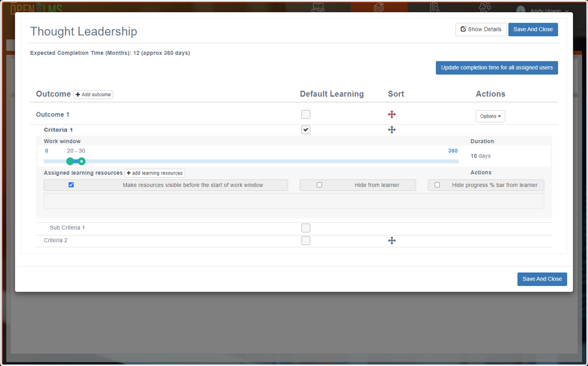The height and width of the screenshot is (366, 588).
Task: Click the stacked books icon in the background navbar
Action: [x=379, y=8]
